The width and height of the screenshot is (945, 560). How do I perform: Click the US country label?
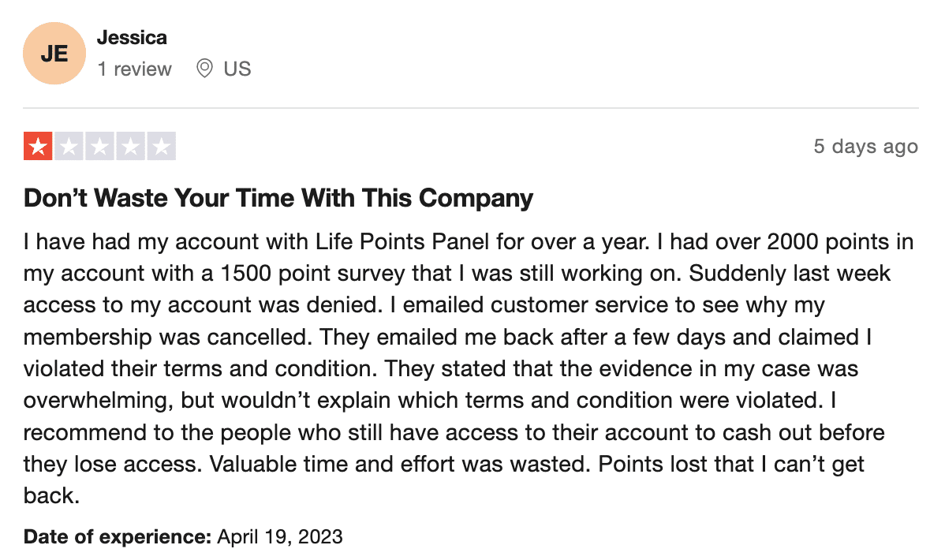click(x=237, y=69)
